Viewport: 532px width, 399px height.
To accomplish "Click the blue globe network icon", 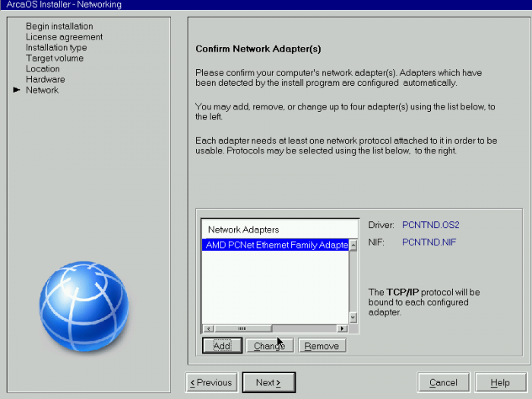I will click(84, 307).
